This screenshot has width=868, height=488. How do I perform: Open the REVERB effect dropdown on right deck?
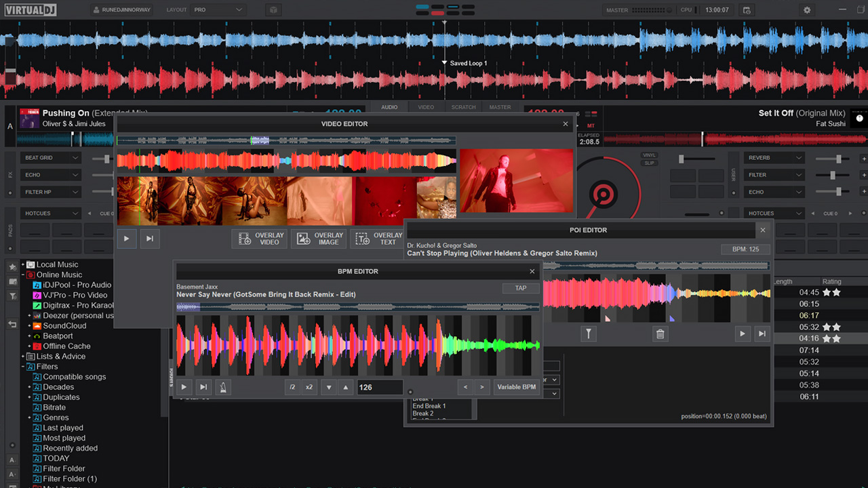pos(774,157)
